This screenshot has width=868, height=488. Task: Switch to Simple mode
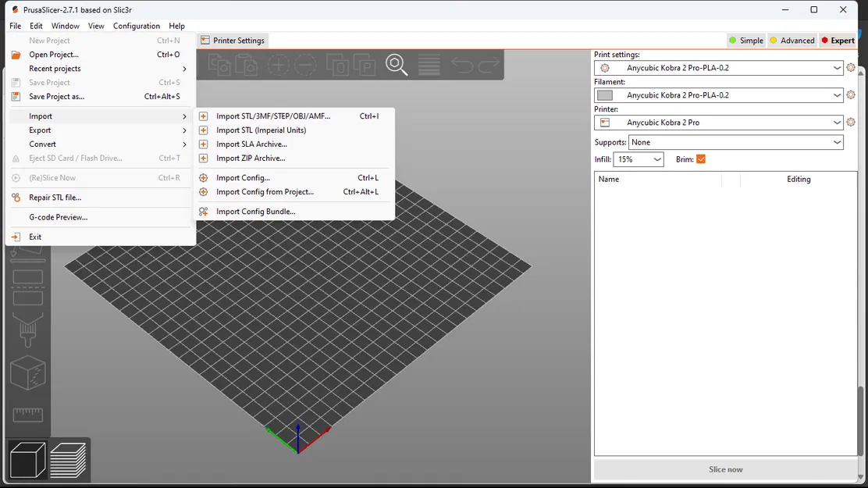point(745,41)
